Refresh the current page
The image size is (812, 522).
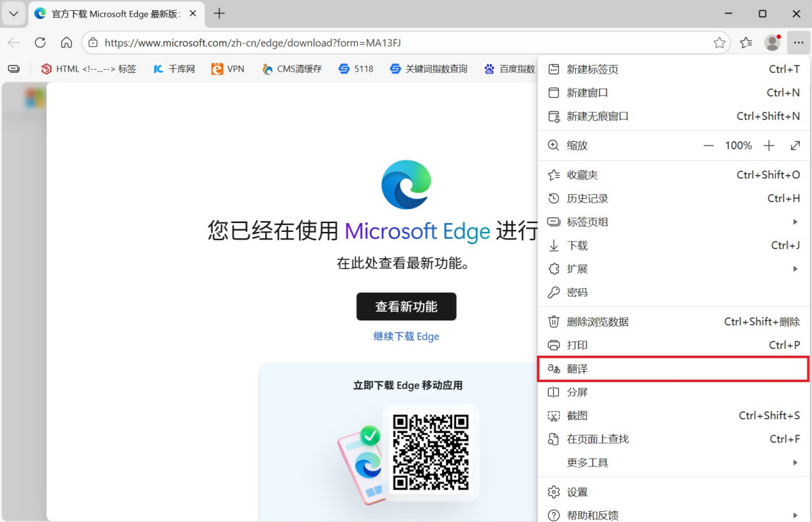[40, 42]
